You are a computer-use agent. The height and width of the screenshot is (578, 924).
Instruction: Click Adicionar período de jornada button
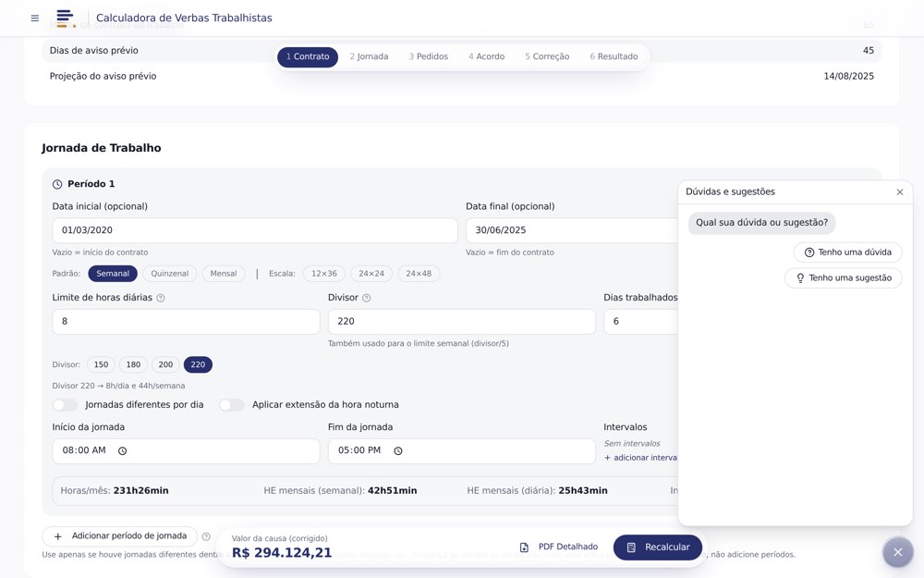tap(119, 536)
